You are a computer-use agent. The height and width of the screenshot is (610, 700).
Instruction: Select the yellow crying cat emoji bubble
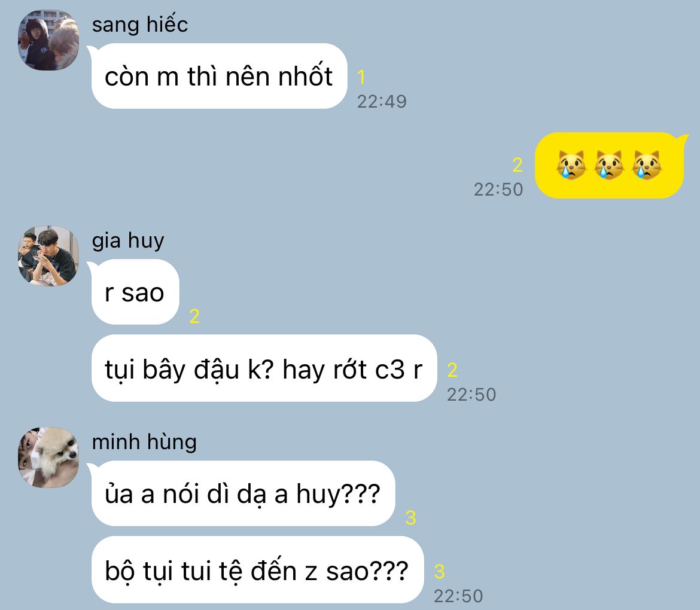click(610, 165)
